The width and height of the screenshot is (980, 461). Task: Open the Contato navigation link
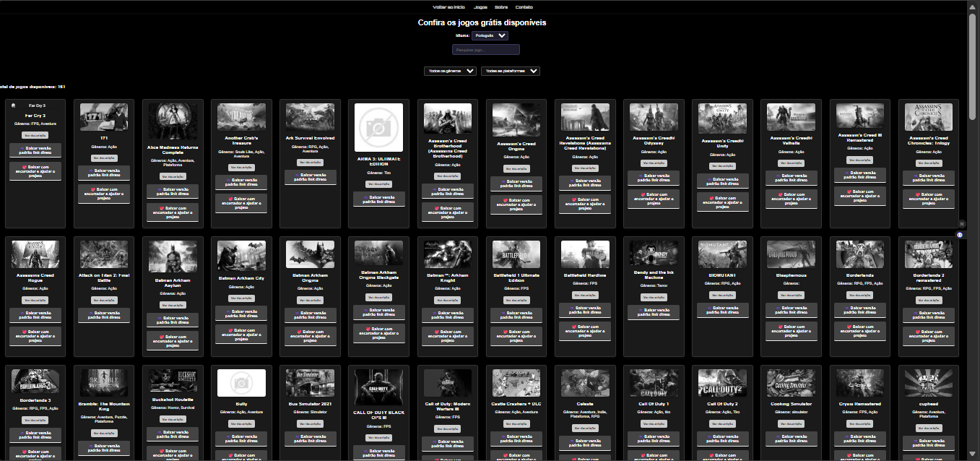pyautogui.click(x=524, y=7)
